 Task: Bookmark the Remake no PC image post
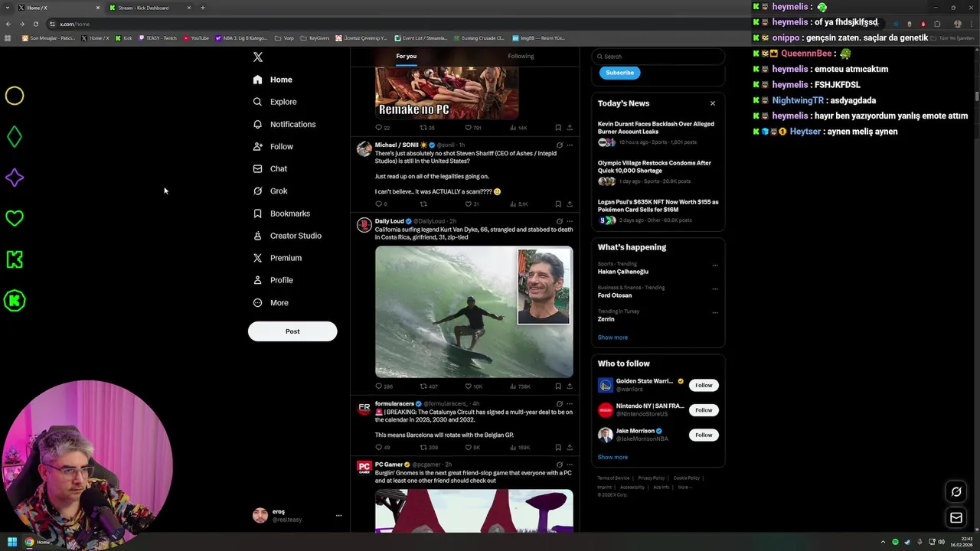tap(558, 128)
